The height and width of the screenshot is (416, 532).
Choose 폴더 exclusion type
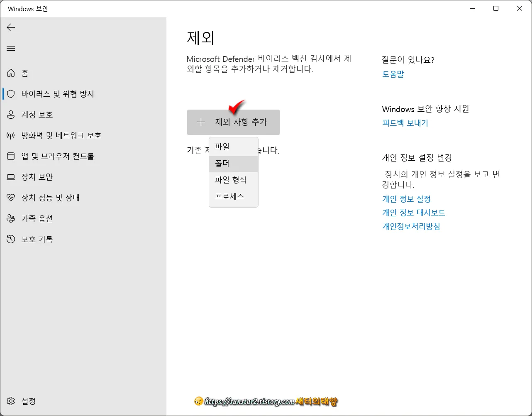point(222,163)
